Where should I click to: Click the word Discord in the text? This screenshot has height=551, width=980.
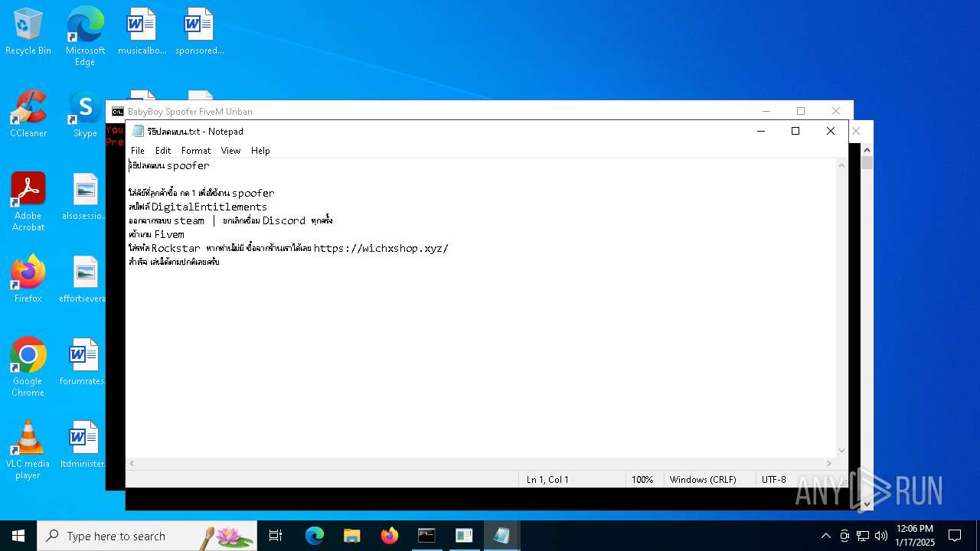point(284,220)
